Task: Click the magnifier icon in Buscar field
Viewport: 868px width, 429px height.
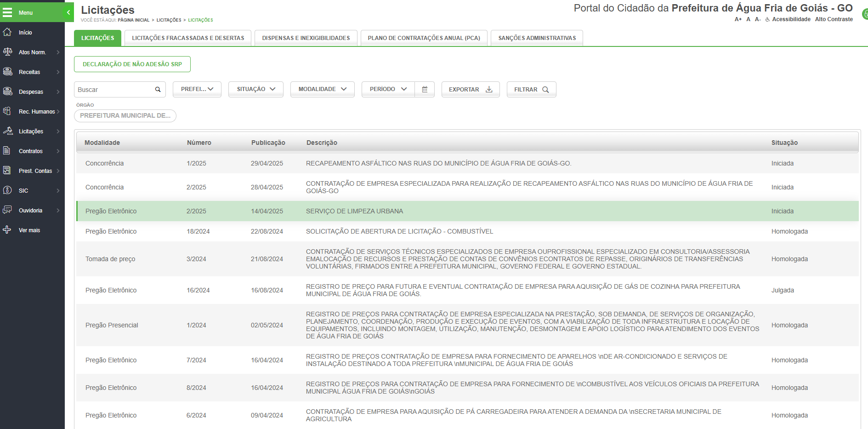Action: [x=158, y=90]
